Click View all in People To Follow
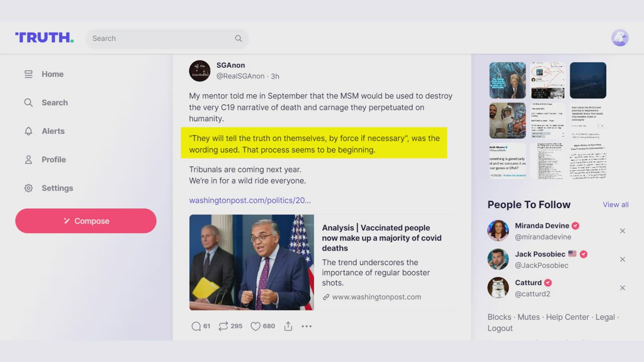The width and height of the screenshot is (644, 362). point(615,205)
